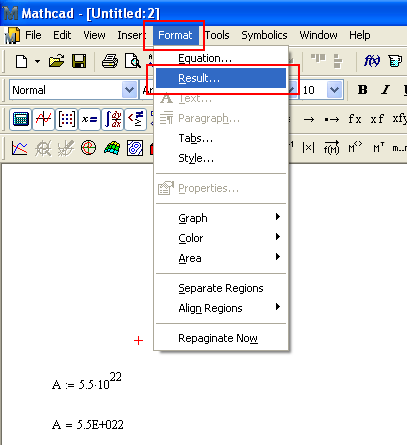The height and width of the screenshot is (445, 409).
Task: Open the Help menu
Action: click(360, 35)
